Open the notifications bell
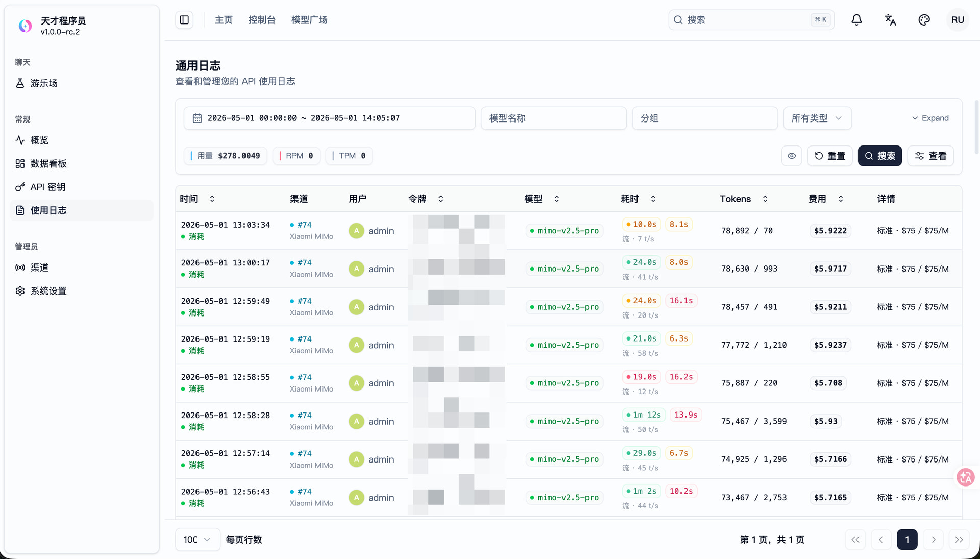This screenshot has height=559, width=980. 856,20
